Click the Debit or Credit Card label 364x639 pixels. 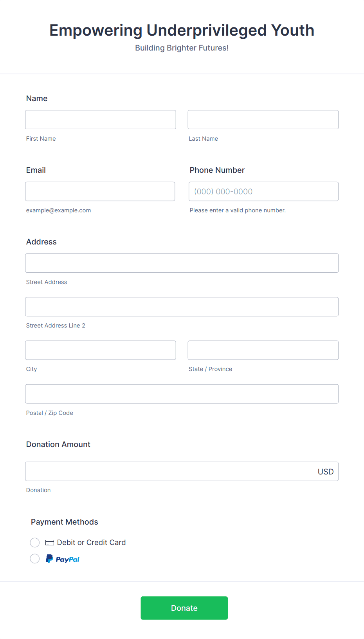click(x=91, y=543)
